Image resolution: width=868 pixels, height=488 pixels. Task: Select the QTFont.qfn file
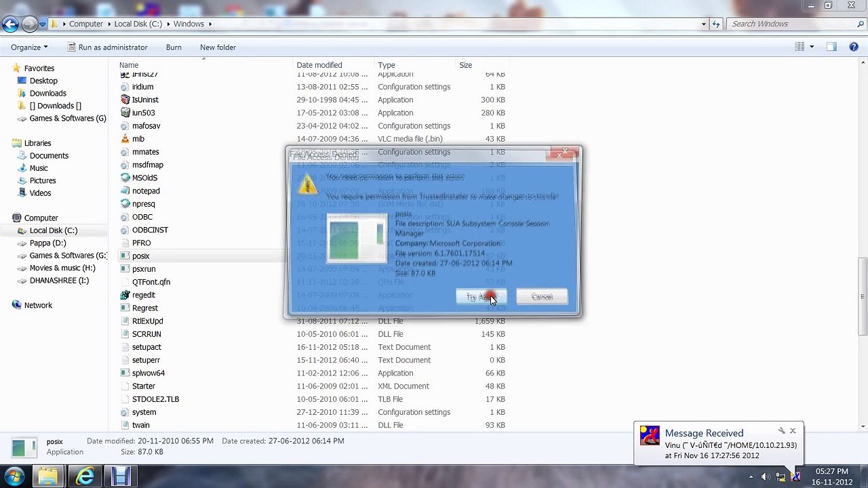click(151, 282)
